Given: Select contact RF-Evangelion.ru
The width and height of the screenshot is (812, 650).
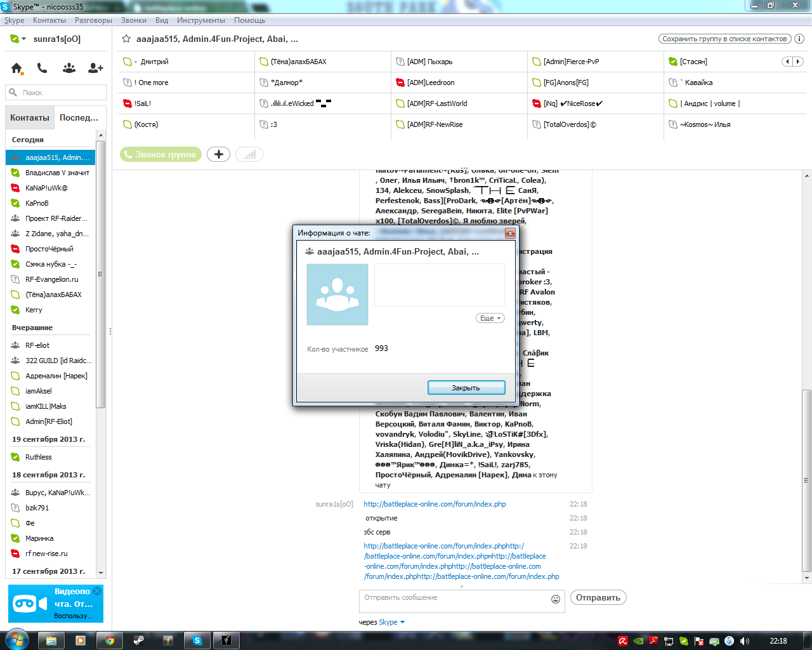Looking at the screenshot, I should 51,279.
